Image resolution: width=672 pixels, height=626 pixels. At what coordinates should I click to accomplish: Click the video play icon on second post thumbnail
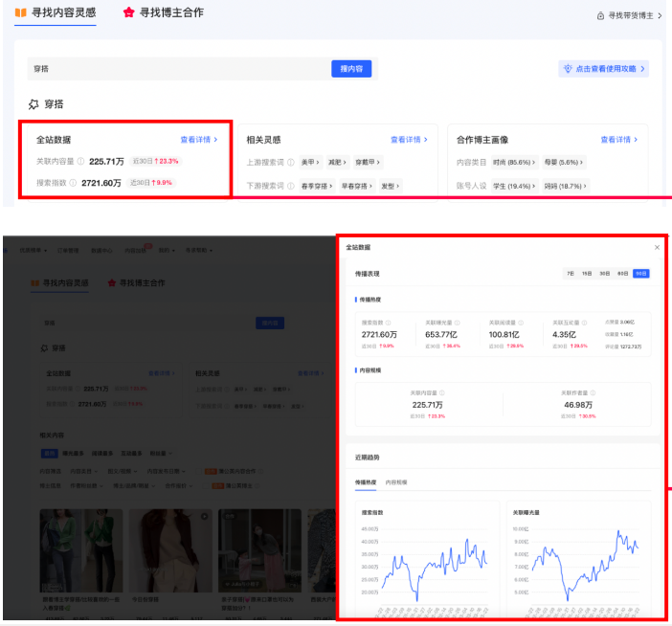pyautogui.click(x=205, y=517)
